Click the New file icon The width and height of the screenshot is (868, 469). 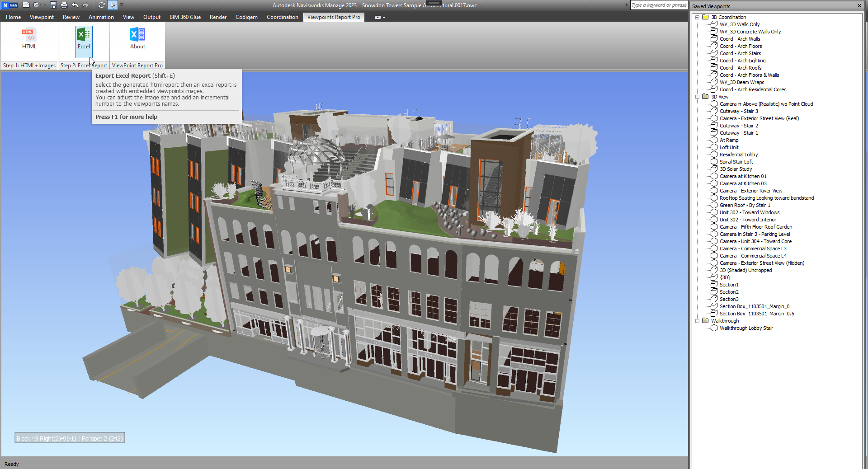click(26, 5)
